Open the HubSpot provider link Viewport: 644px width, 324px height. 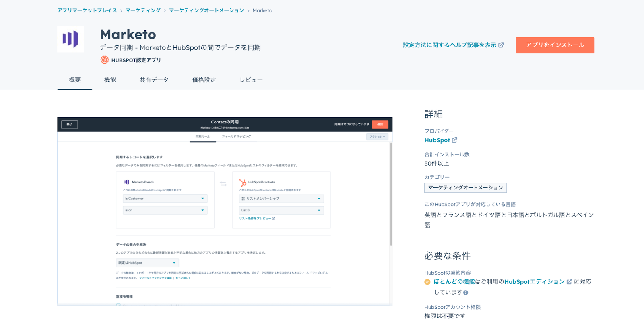click(x=437, y=140)
